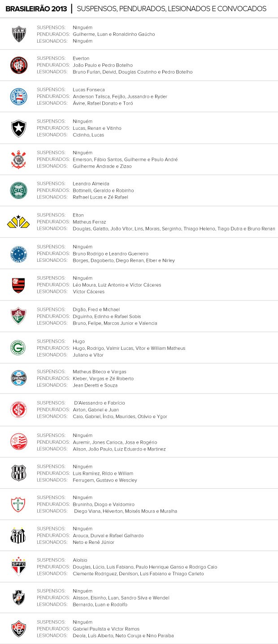Open the Grêmio crest
The width and height of the screenshot is (278, 644).
coord(19,378)
